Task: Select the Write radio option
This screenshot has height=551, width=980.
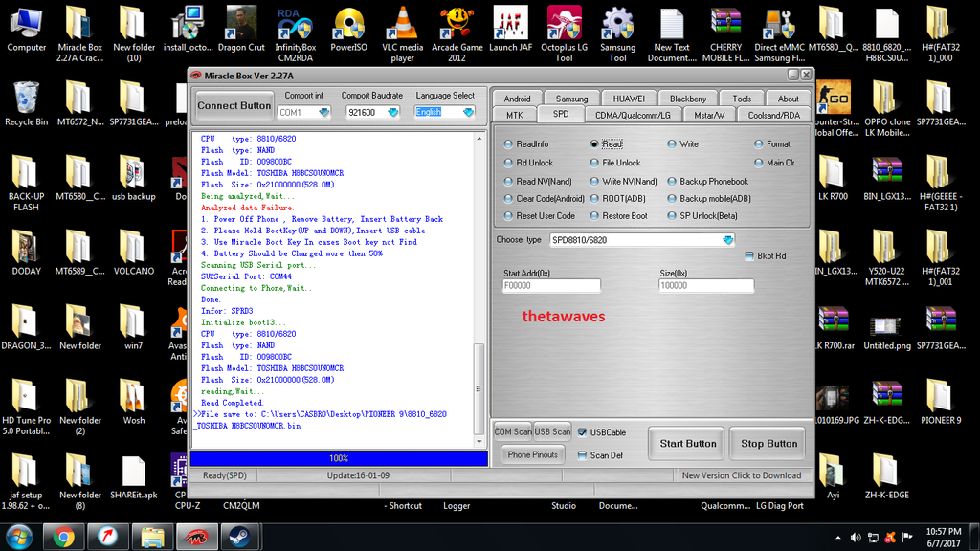Action: [682, 144]
